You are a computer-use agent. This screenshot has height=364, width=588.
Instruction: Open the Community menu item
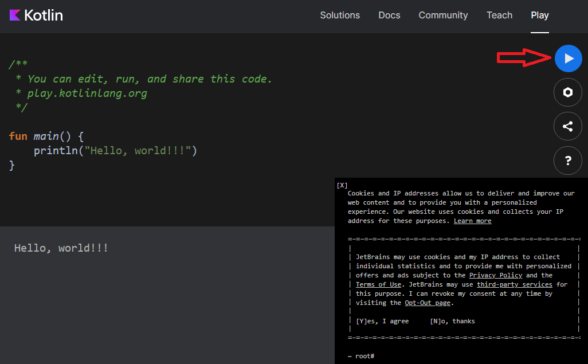point(443,15)
